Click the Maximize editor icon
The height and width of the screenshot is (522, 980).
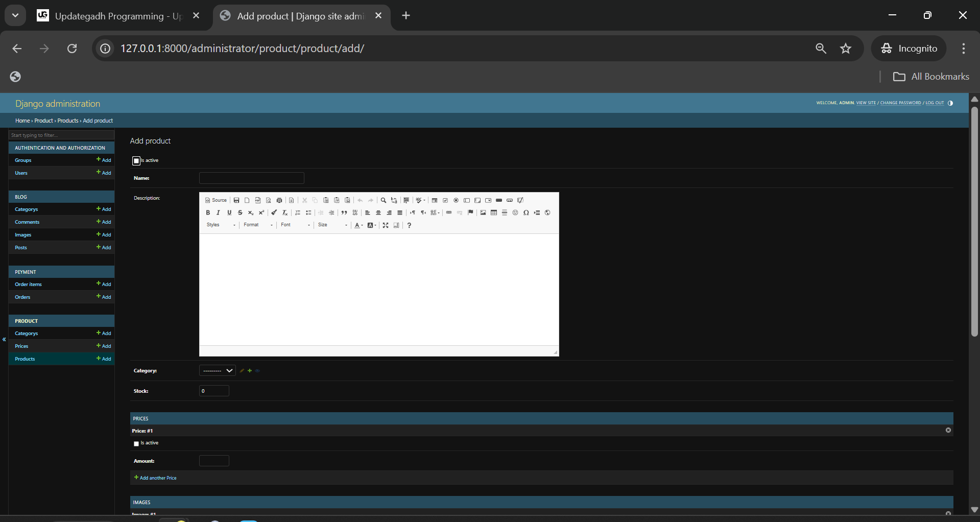click(x=386, y=225)
